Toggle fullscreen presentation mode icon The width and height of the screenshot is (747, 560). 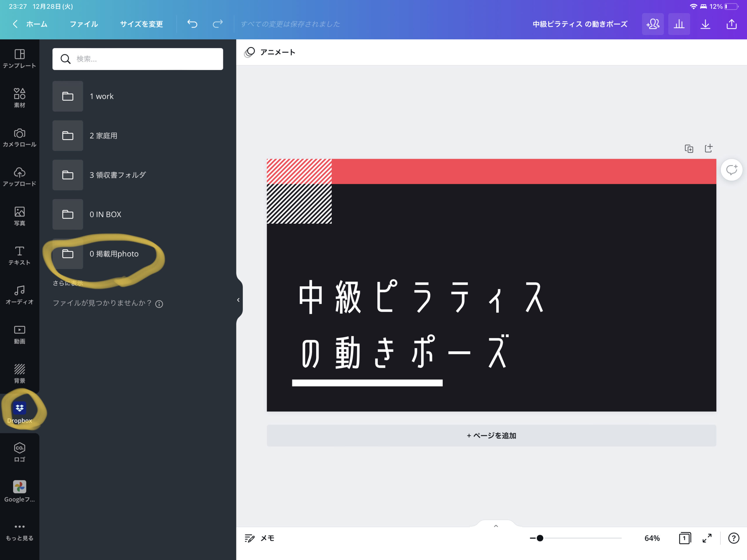point(707,538)
